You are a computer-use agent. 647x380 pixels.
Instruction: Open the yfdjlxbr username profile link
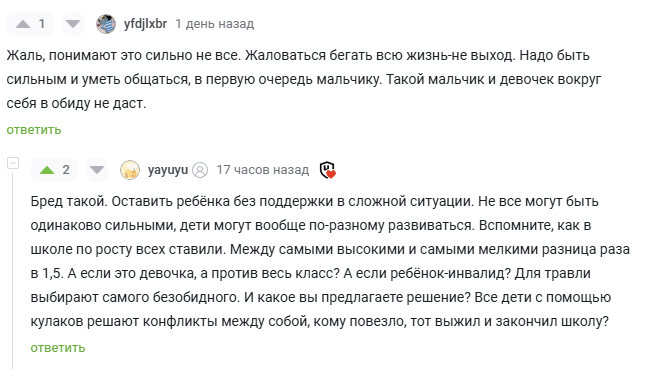[x=145, y=24]
